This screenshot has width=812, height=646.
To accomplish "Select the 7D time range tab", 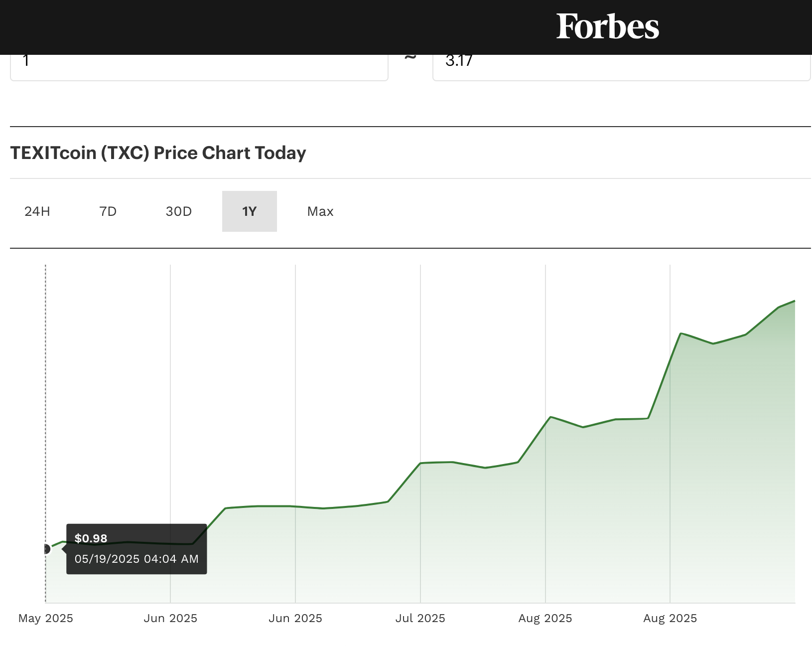I will click(x=108, y=211).
